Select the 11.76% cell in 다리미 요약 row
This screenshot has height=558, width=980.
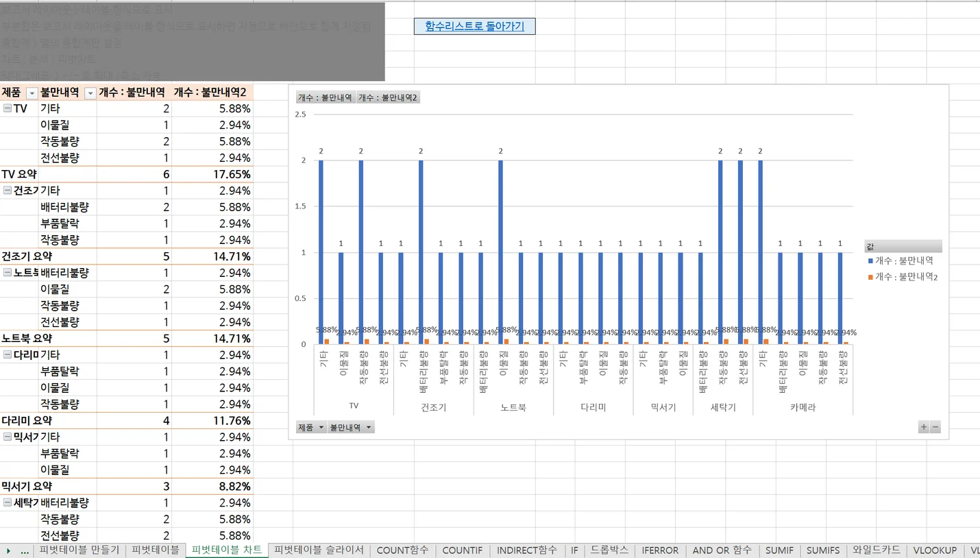point(212,421)
